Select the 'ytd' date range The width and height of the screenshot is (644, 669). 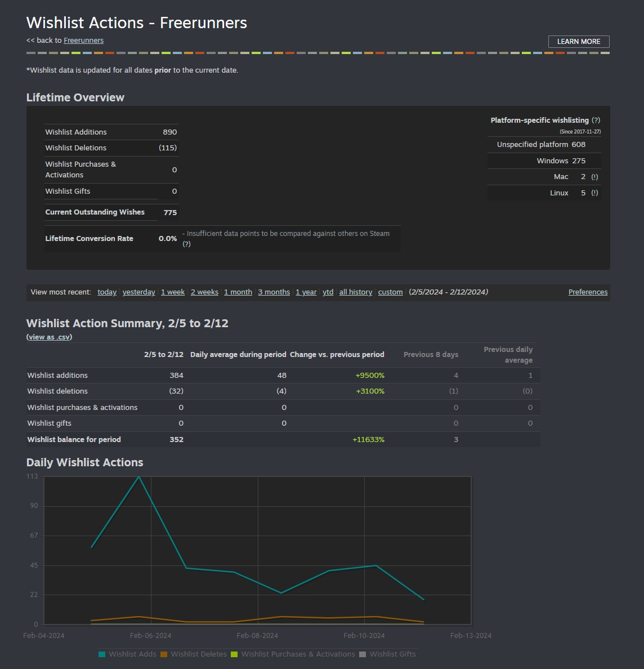click(328, 292)
